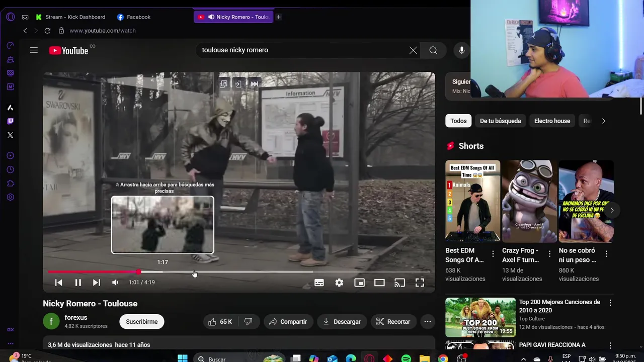The height and width of the screenshot is (362, 644).
Task: Open Windows Start menu
Action: pyautogui.click(x=183, y=359)
